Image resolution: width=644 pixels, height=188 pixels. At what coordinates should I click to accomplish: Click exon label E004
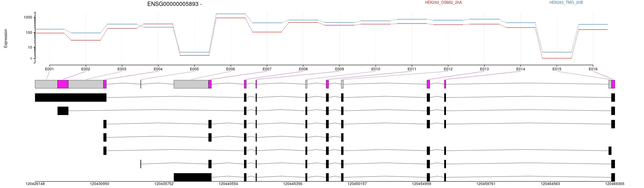coord(158,69)
